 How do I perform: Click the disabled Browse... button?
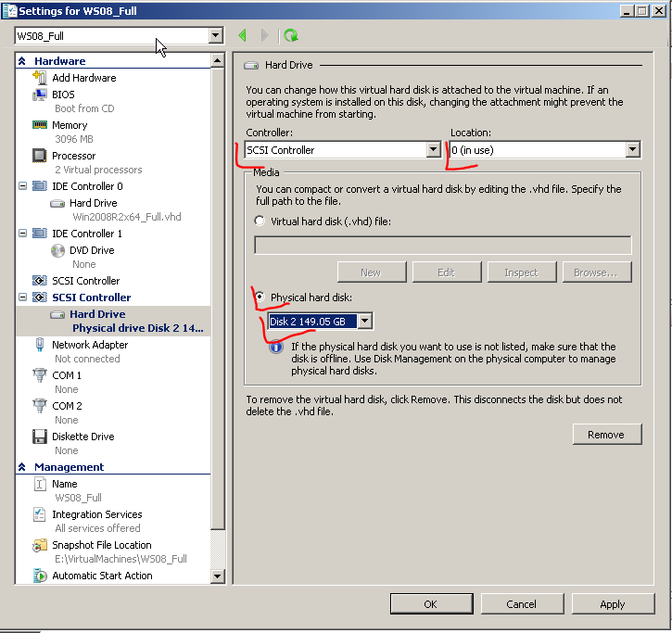(x=596, y=272)
